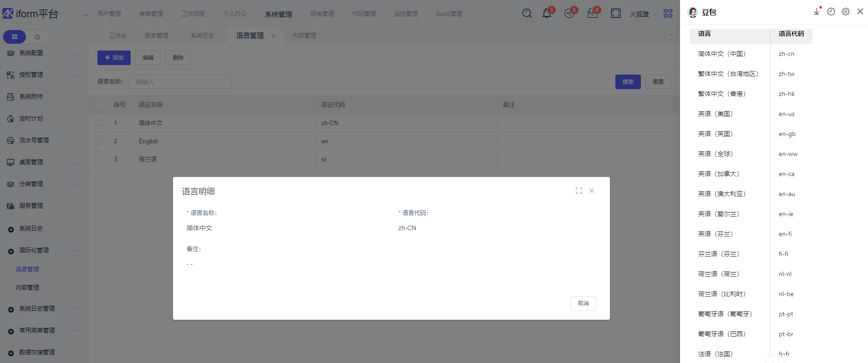This screenshot has width=868, height=363.
Task: Open the notification bell icon
Action: click(547, 14)
